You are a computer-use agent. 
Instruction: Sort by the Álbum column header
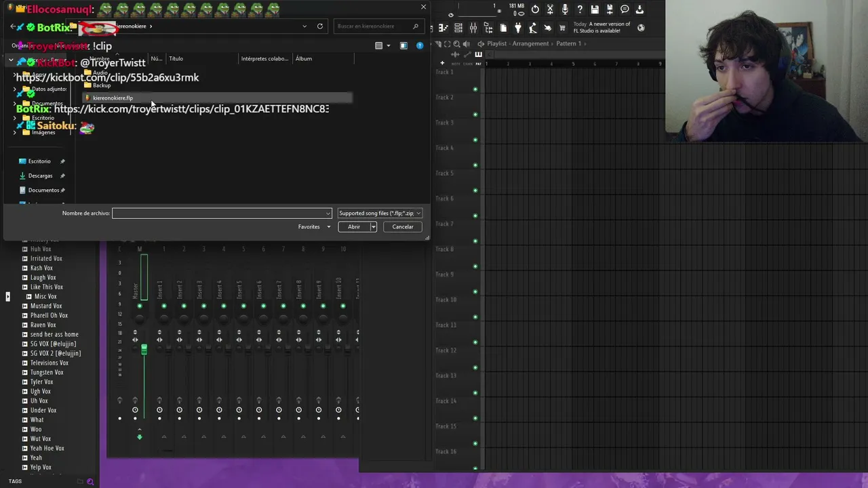click(x=304, y=59)
